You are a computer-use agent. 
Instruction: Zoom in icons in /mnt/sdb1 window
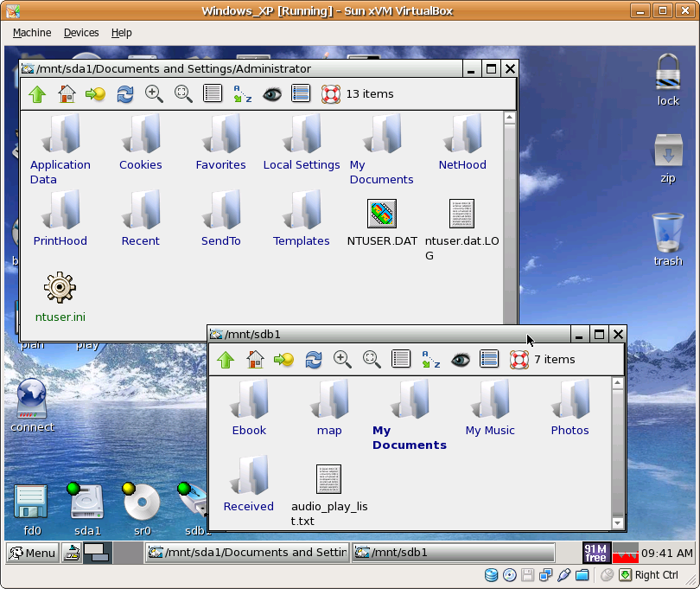point(342,360)
